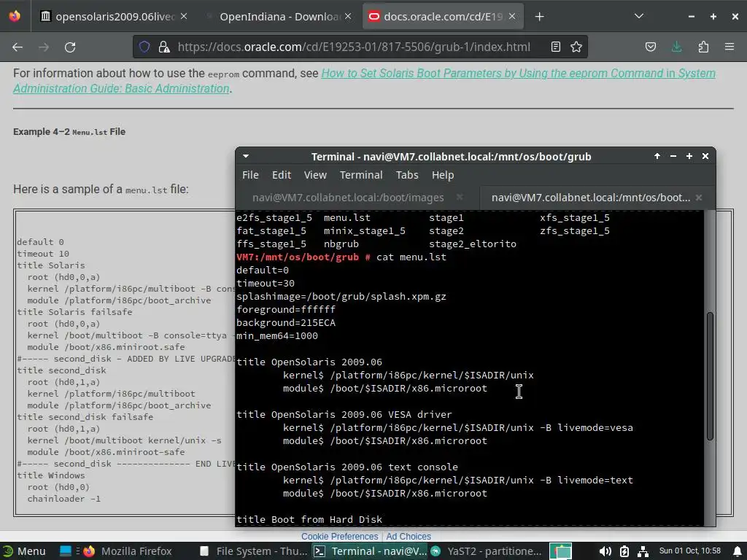Switch to Mozilla Firefox taskbar entry
The height and width of the screenshot is (560, 747).
point(128,551)
